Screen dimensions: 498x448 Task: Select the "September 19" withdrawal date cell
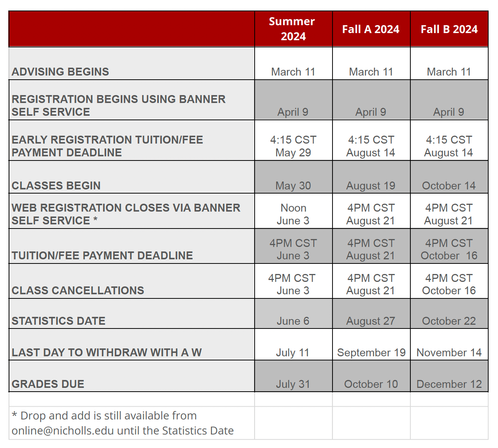[371, 353]
